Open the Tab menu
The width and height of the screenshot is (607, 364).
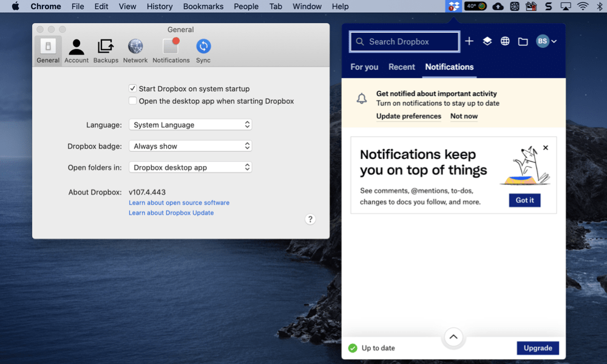[x=276, y=6]
